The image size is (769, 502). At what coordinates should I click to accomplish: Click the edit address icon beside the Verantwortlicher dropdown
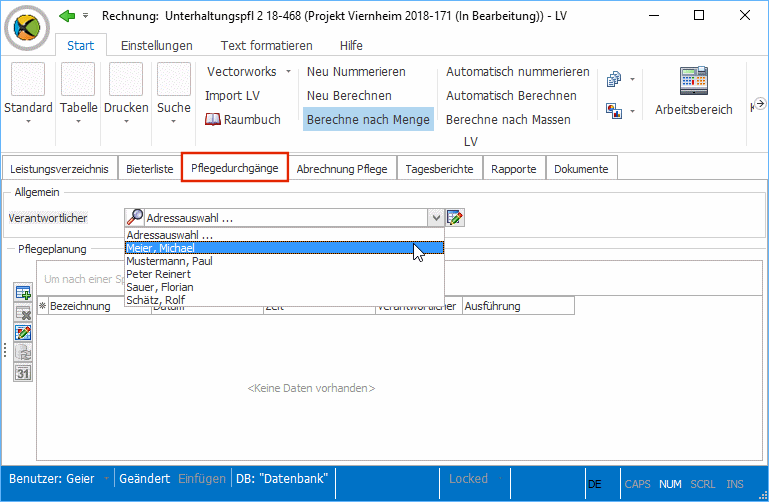point(455,218)
